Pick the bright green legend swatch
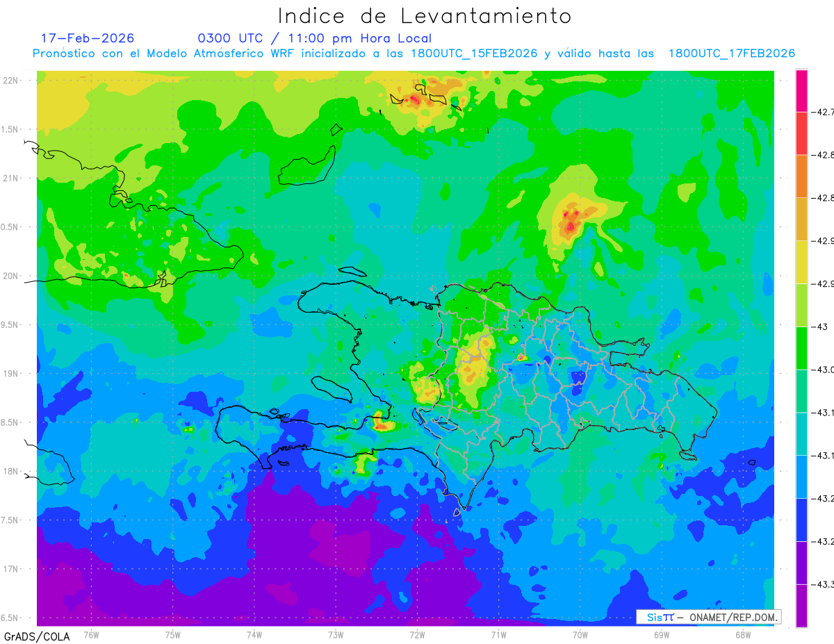This screenshot has height=644, width=834. tap(802, 348)
